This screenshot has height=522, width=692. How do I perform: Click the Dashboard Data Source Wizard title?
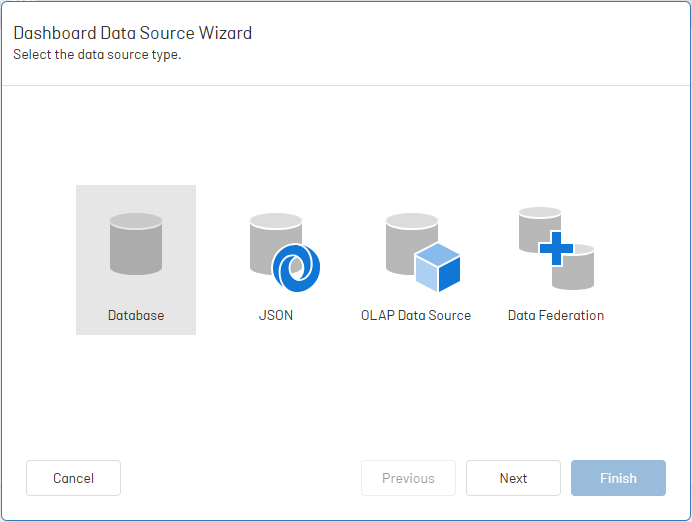pos(132,33)
